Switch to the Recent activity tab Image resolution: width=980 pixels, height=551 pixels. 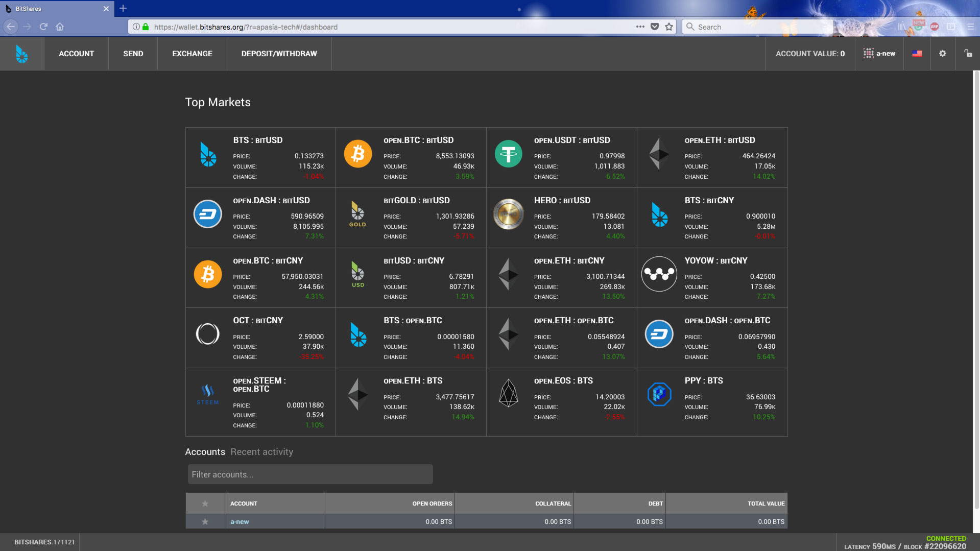point(262,452)
